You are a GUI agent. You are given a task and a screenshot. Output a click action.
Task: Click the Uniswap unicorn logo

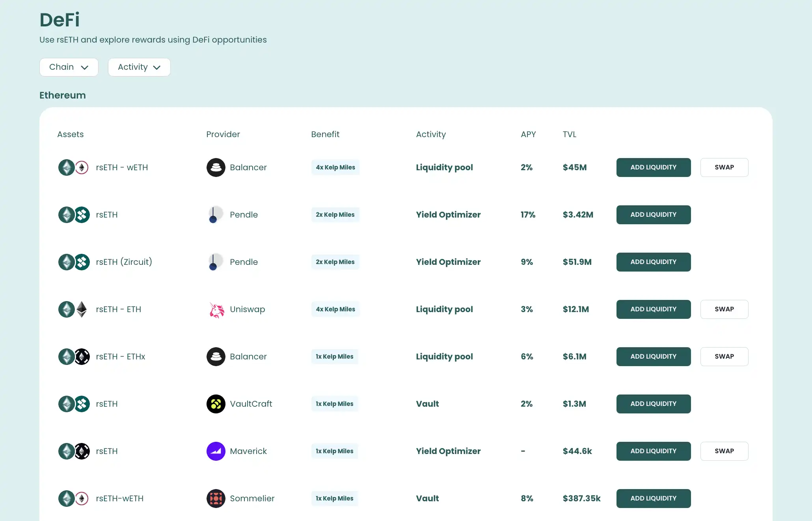tap(216, 310)
